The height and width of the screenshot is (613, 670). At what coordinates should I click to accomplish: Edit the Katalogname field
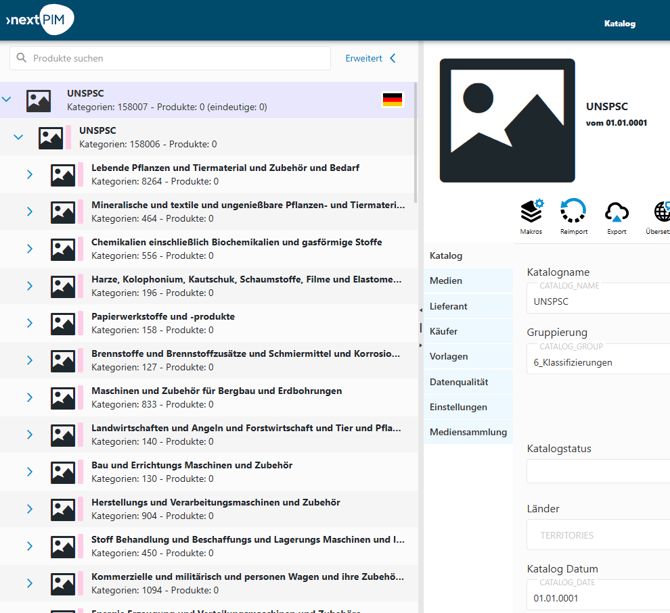tap(598, 298)
